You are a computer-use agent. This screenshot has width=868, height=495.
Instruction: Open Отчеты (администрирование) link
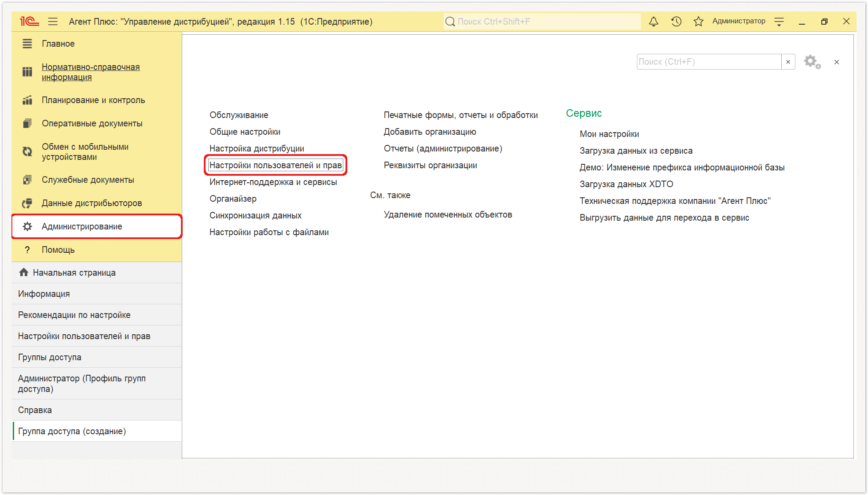(x=443, y=148)
